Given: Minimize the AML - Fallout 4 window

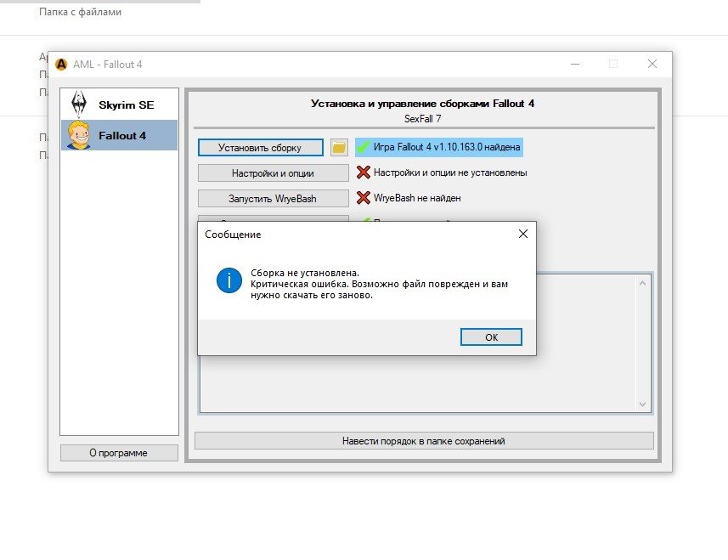Looking at the screenshot, I should point(573,65).
